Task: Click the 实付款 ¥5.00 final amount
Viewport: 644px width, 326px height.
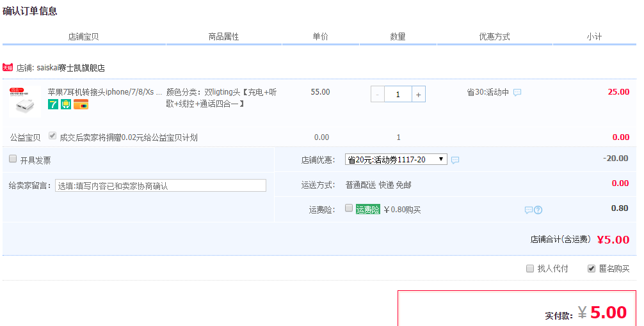Action: click(x=602, y=313)
